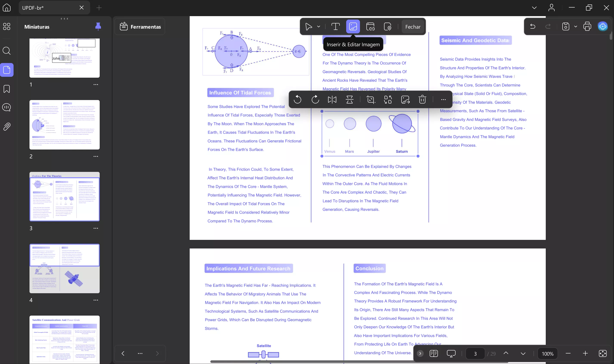Open the bookmarks sidebar panel
The height and width of the screenshot is (364, 614).
click(x=7, y=89)
